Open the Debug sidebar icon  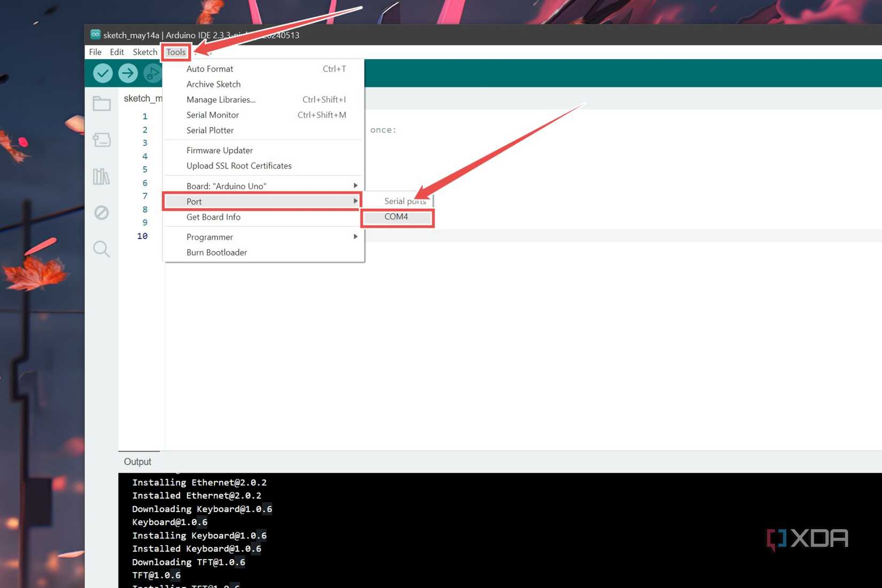[102, 213]
